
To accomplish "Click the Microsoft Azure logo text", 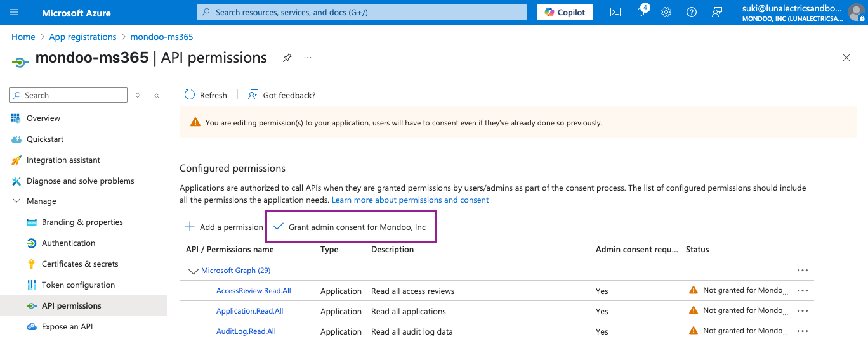I will click(76, 13).
